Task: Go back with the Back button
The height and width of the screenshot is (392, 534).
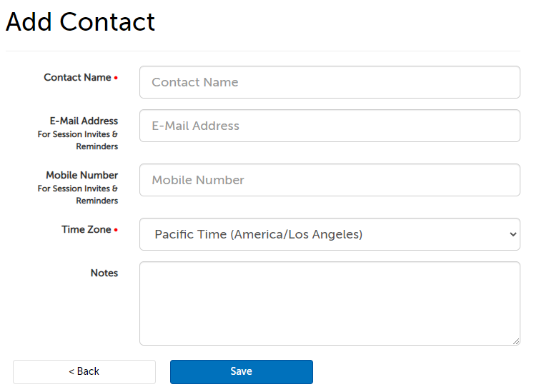Action: 84,371
